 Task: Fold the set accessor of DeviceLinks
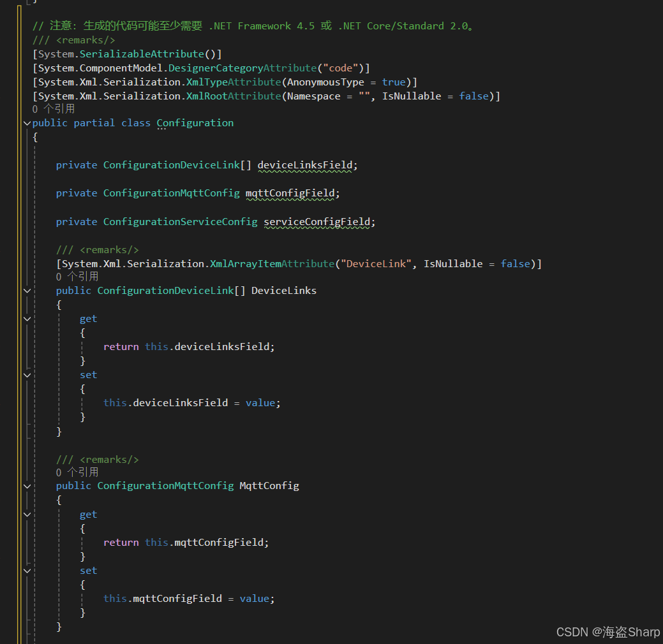pos(27,375)
